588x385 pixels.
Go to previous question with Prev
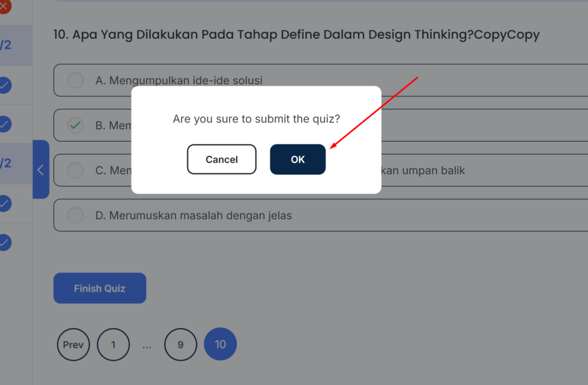coord(73,344)
